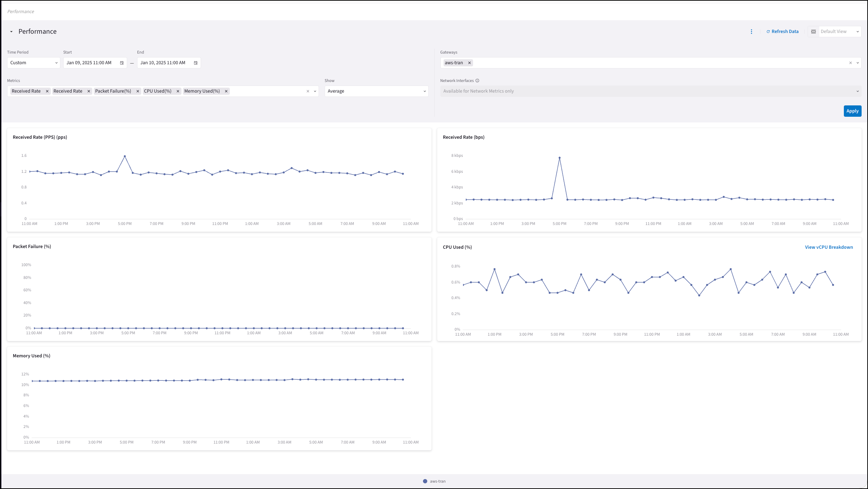Image resolution: width=868 pixels, height=489 pixels.
Task: Open the Start date calendar picker
Action: (122, 62)
